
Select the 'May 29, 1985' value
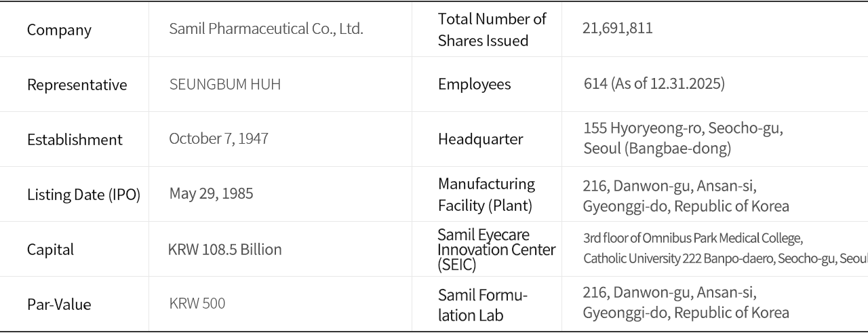[x=211, y=194]
